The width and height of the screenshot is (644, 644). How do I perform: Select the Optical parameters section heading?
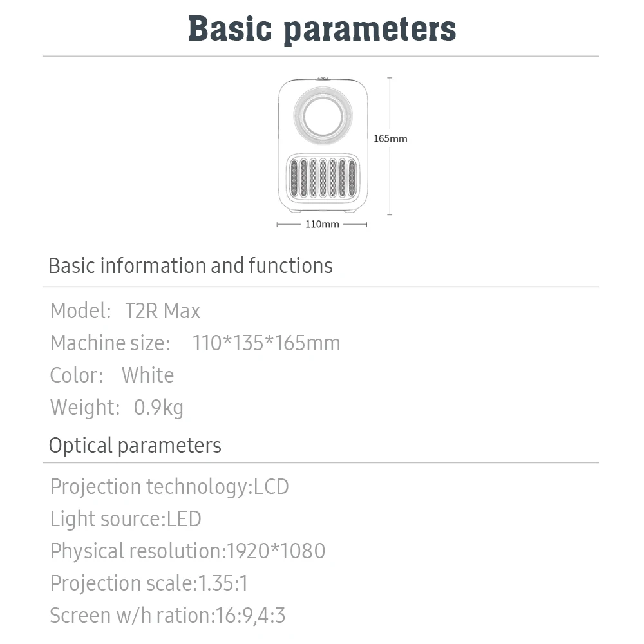[135, 446]
